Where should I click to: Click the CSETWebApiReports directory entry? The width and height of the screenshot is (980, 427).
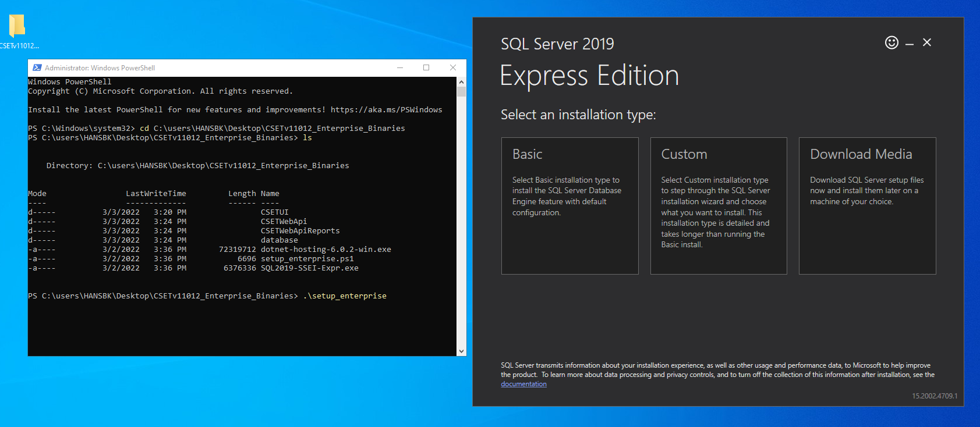300,231
